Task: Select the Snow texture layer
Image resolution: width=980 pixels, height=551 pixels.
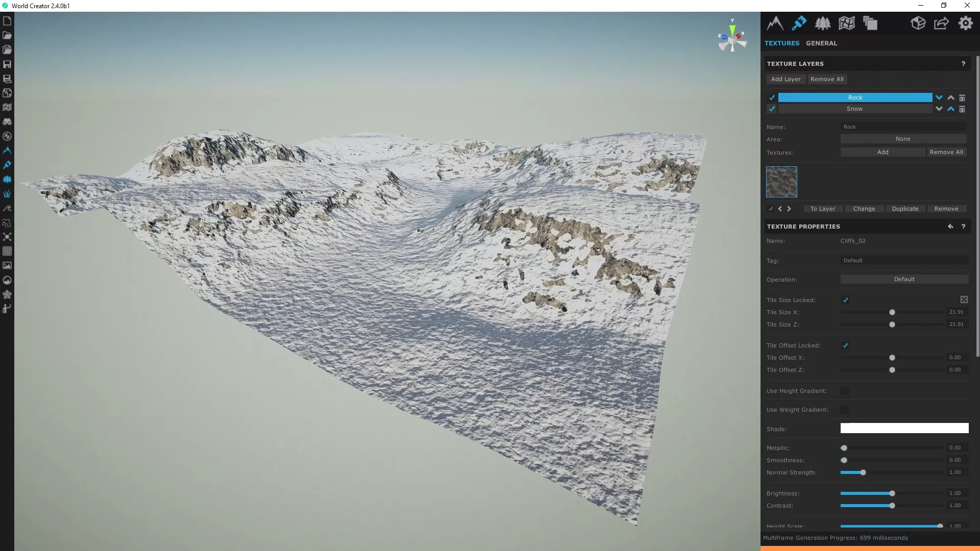Action: tap(855, 109)
